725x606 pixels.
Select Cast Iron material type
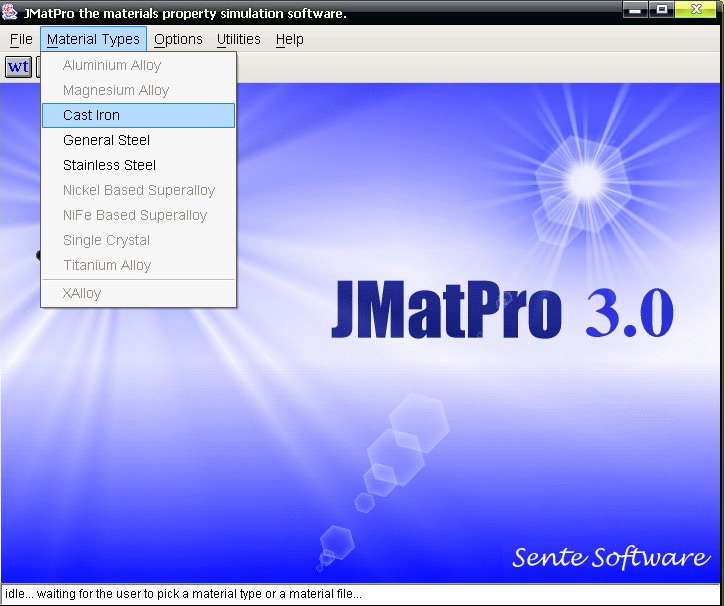pos(138,115)
